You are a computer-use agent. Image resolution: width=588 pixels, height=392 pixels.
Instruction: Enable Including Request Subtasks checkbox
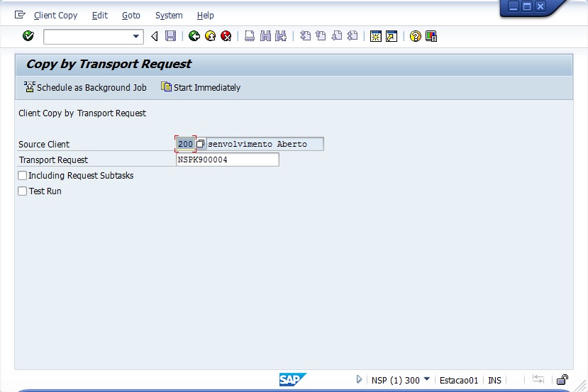pos(23,176)
